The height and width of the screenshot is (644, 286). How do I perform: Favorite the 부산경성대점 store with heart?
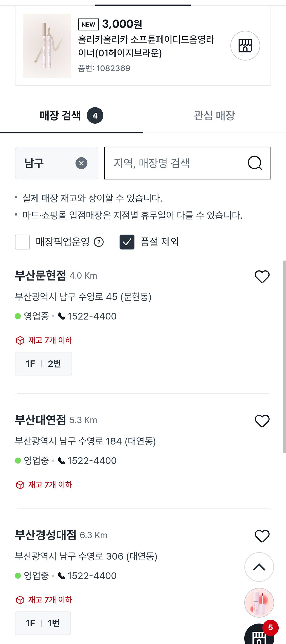[x=262, y=536]
